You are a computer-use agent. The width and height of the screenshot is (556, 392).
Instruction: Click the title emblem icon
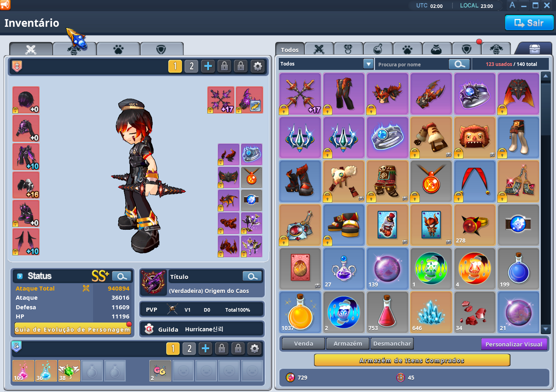[x=154, y=282]
